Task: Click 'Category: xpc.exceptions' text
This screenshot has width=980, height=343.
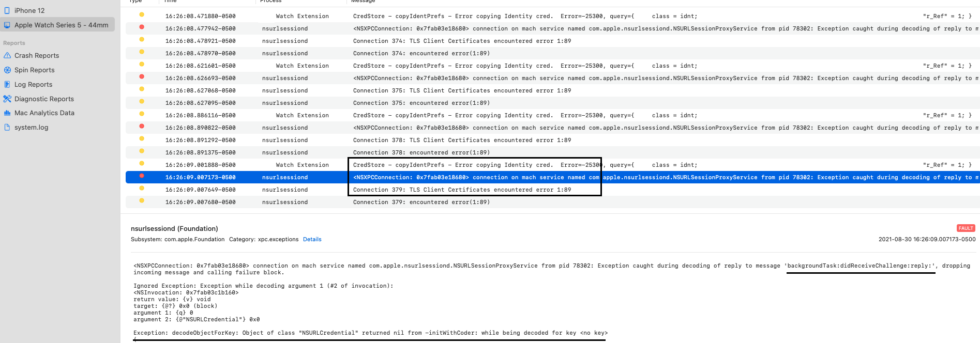Action: [x=264, y=239]
